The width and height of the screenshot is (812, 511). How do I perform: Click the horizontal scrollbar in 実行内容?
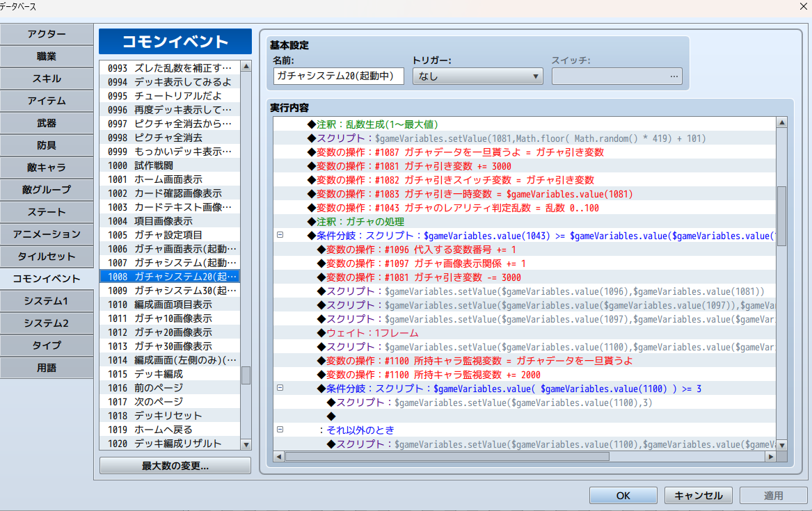(x=447, y=457)
